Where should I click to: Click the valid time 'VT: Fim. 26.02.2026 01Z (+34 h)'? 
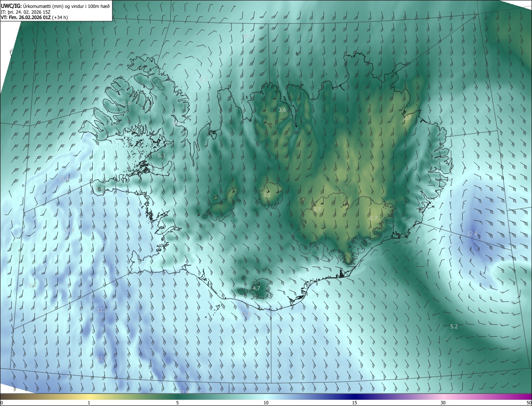pos(34,17)
